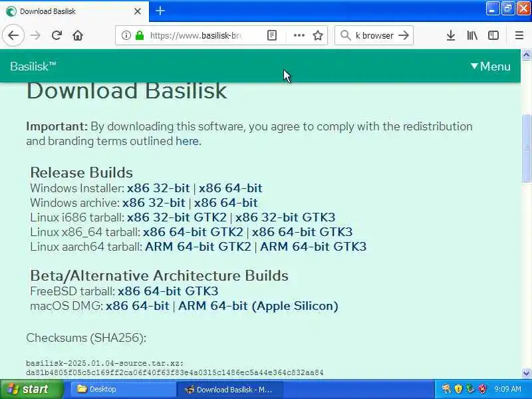Download ARM 64-bit GTK3 tarball
Viewport: 532px width, 399px height.
tap(313, 246)
